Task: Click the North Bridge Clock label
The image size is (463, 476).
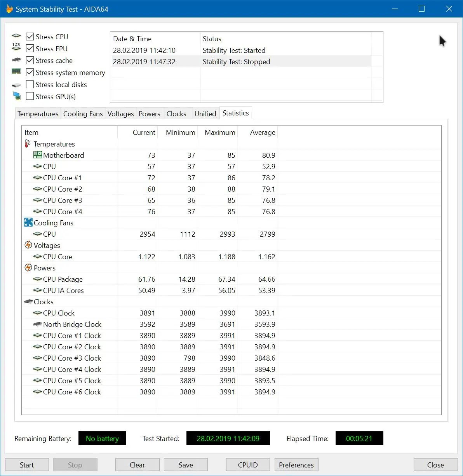Action: pos(72,324)
